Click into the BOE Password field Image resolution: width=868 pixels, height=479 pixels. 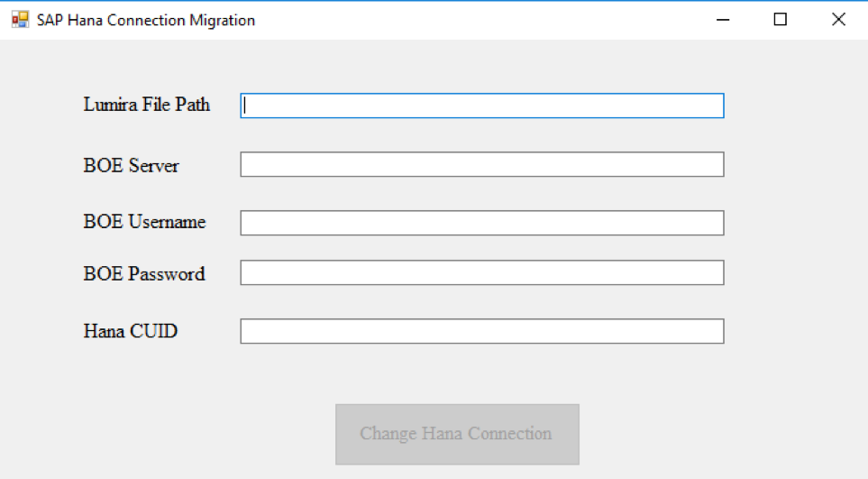click(481, 272)
